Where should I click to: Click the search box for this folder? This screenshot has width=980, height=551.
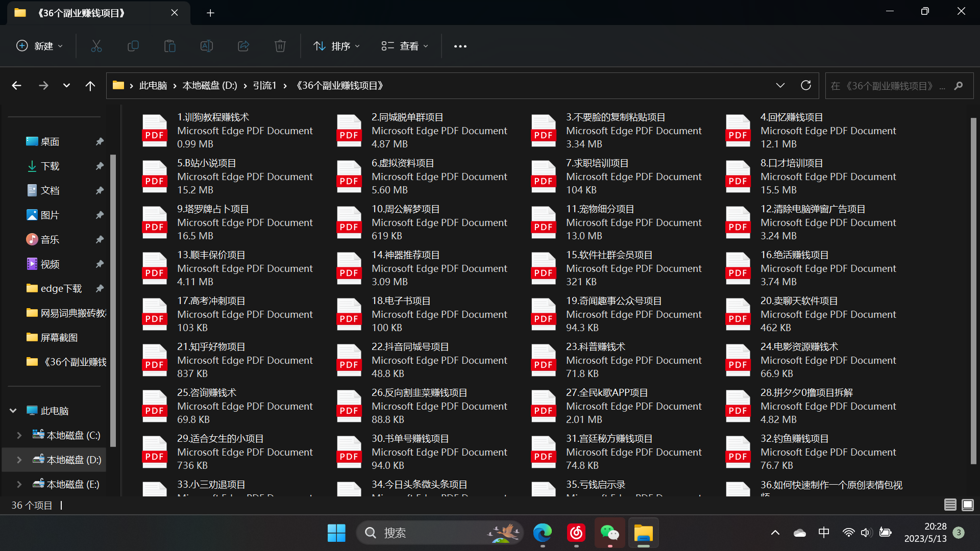click(x=888, y=86)
